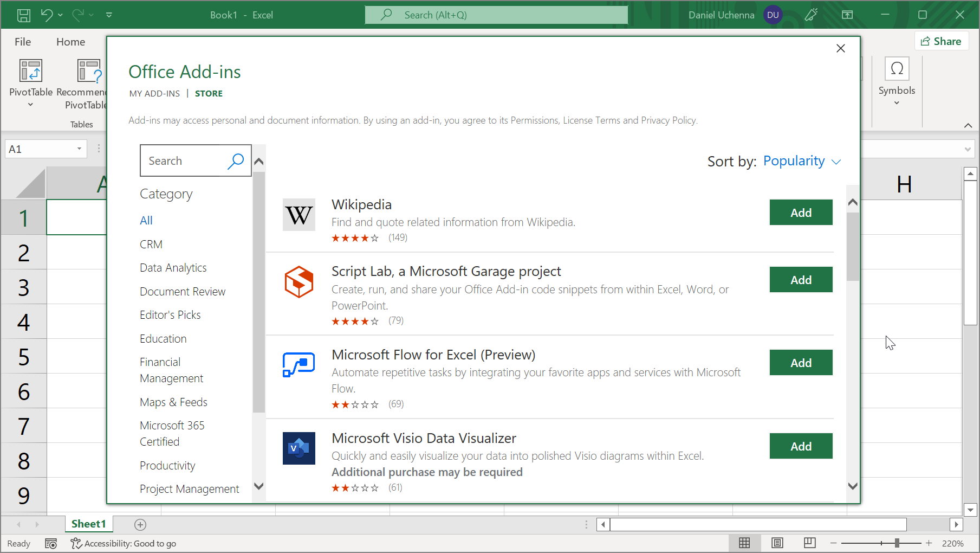Click the Undo arrow icon
Screen dimensions: 980x553
(x=47, y=15)
